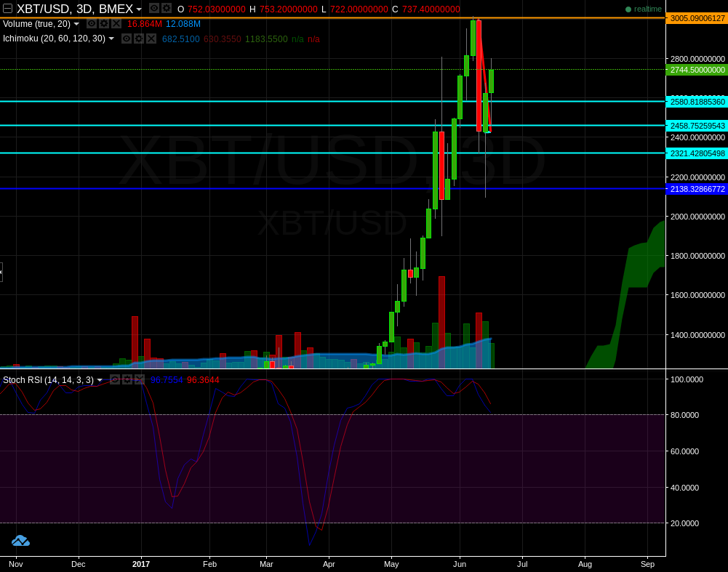Open the Stoch RSI settings gear
This screenshot has height=572, width=728.
tap(127, 379)
